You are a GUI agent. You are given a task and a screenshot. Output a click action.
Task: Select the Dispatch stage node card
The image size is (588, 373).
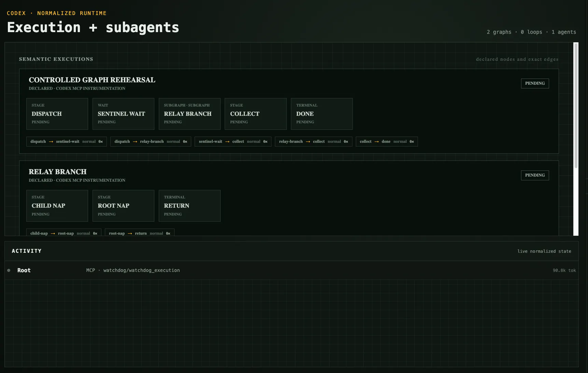coord(57,114)
